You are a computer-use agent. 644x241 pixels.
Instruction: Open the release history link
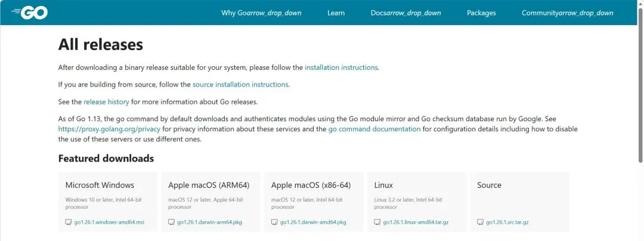[106, 102]
